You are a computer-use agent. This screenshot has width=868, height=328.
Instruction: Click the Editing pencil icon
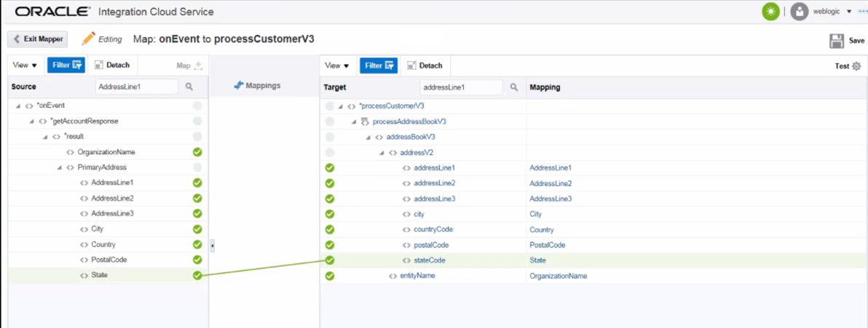click(89, 39)
